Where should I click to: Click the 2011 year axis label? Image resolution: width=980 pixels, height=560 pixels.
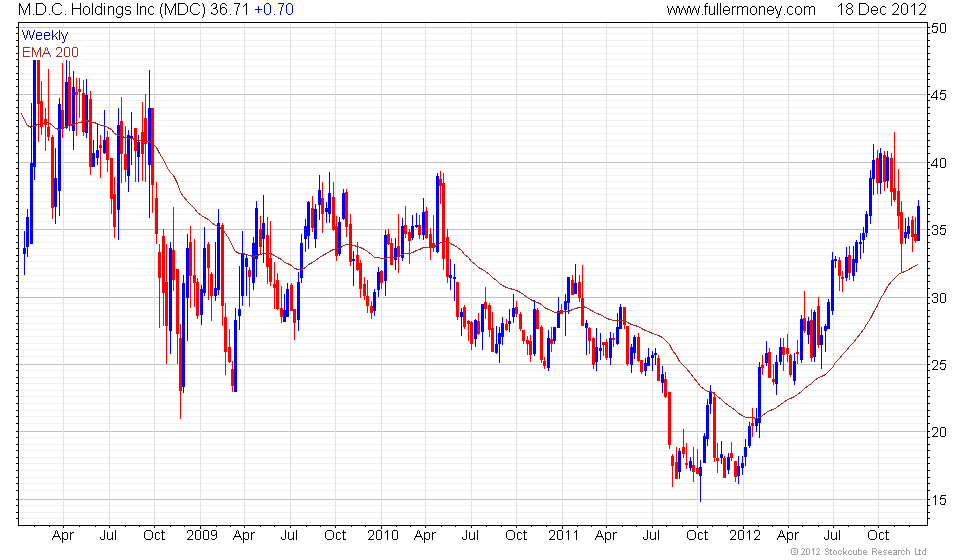click(563, 535)
